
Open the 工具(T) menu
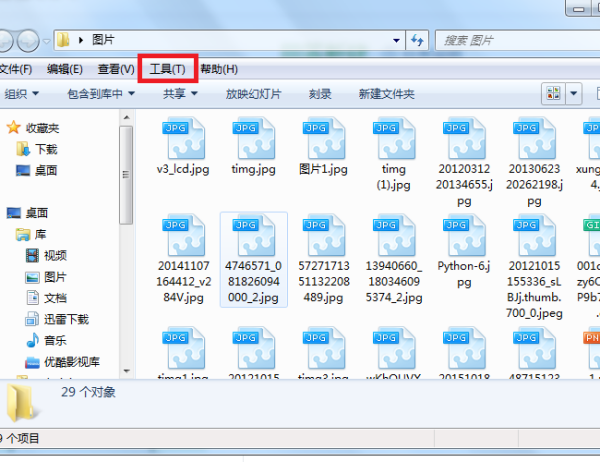168,69
